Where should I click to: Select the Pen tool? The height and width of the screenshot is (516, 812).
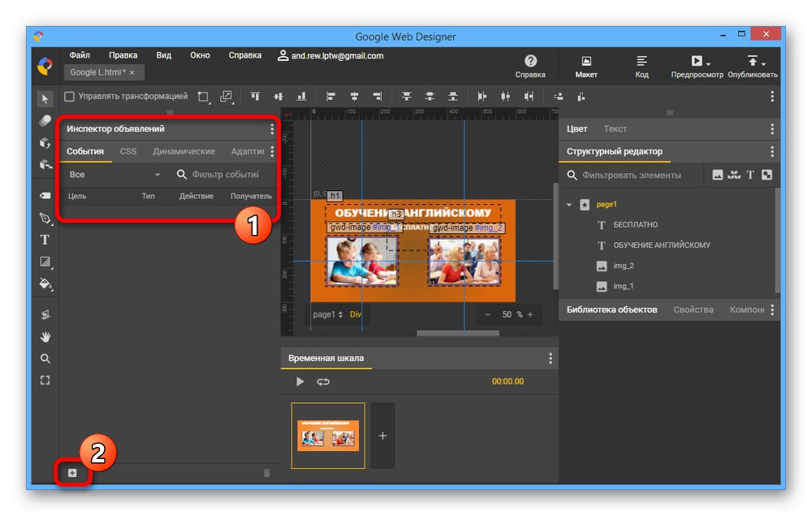45,219
